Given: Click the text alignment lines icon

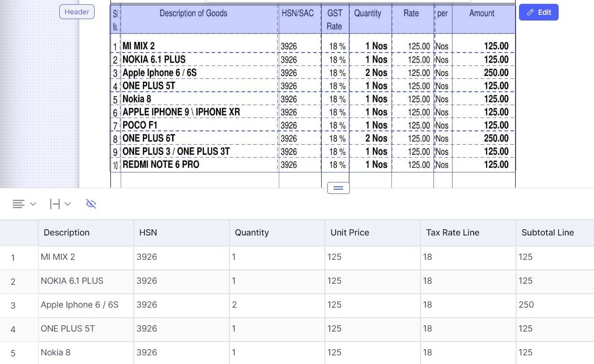Looking at the screenshot, I should [18, 204].
